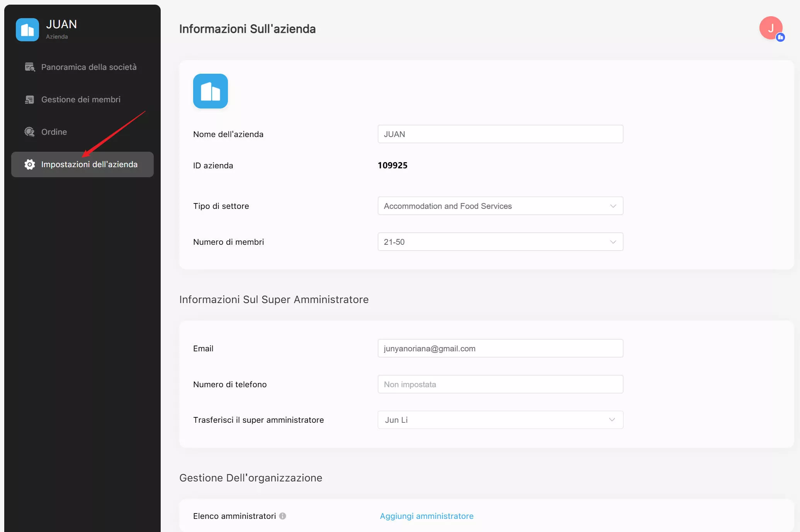800x532 pixels.
Task: Click the Numero di telefono field
Action: pos(500,385)
